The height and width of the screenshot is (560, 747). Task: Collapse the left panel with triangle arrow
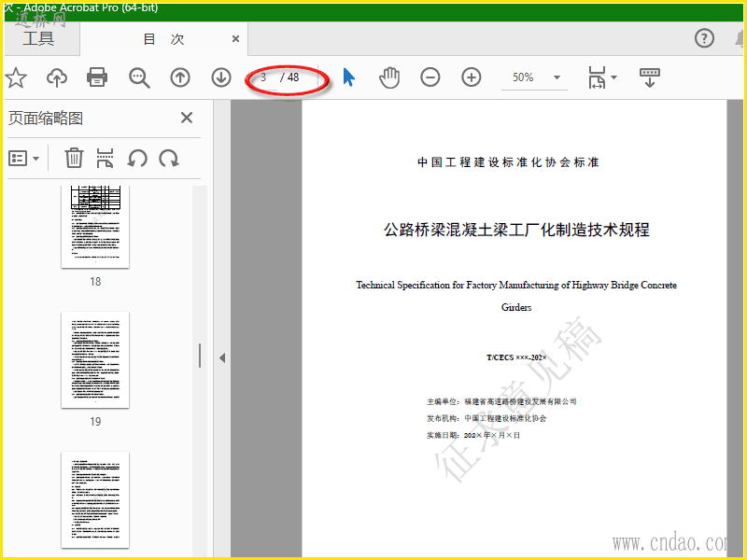[222, 358]
